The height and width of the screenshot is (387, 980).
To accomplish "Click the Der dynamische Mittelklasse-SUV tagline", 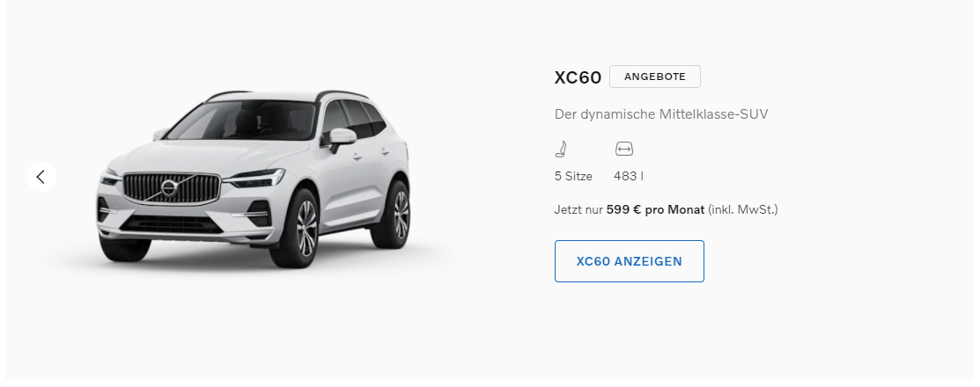I will point(661,114).
